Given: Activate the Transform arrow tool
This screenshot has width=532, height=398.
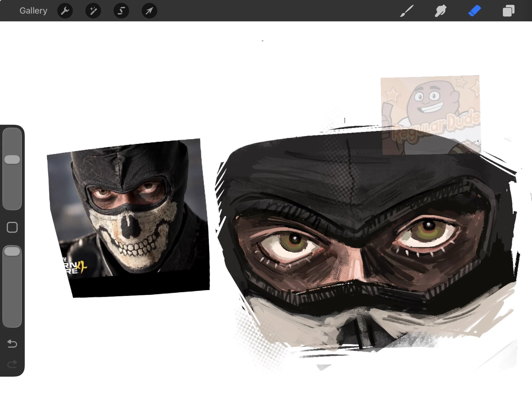Looking at the screenshot, I should point(149,11).
